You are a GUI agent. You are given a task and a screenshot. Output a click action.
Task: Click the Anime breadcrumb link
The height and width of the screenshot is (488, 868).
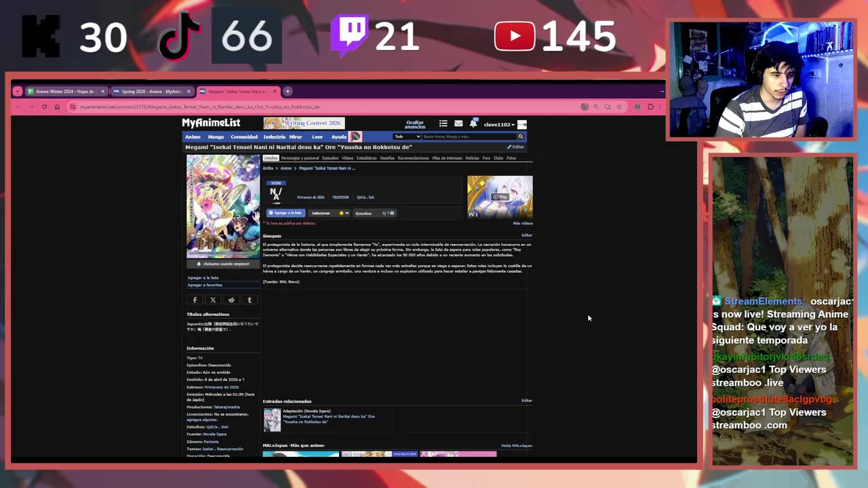(x=286, y=168)
